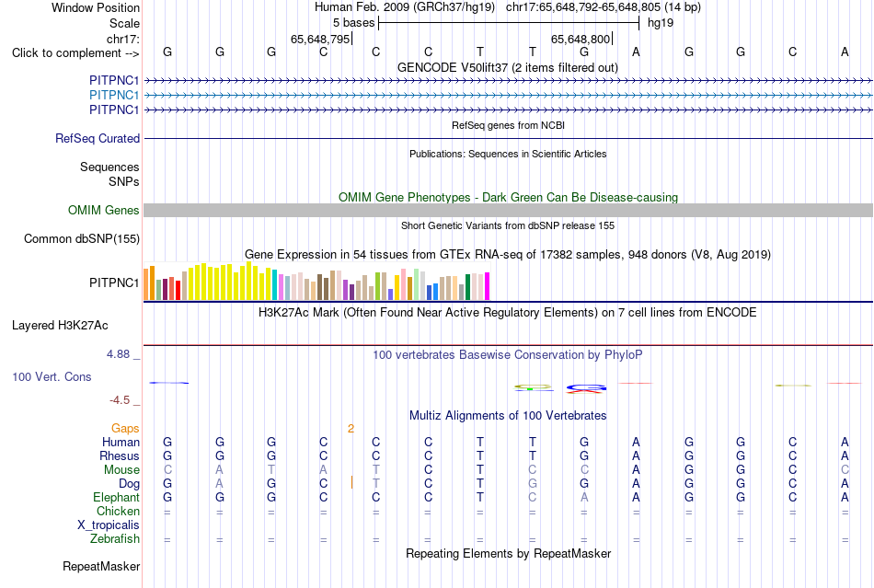Select the 'Mouse' species row label
The image size is (874, 588).
coord(121,470)
